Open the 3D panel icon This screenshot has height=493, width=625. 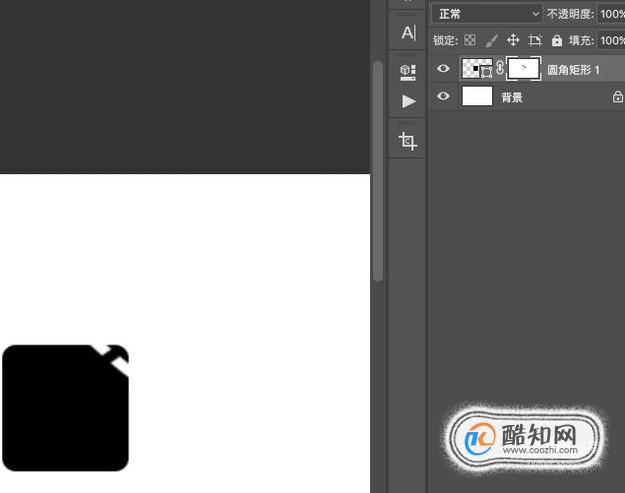click(408, 73)
